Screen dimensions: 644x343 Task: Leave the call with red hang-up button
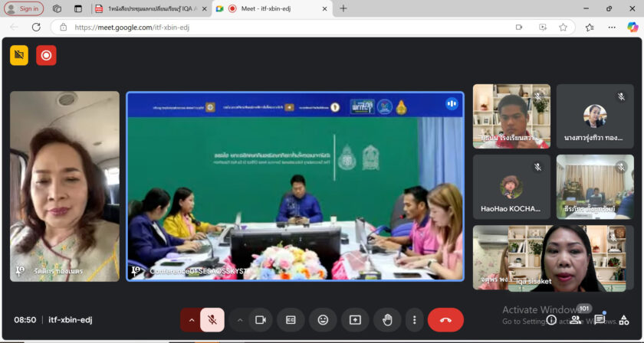click(x=445, y=320)
